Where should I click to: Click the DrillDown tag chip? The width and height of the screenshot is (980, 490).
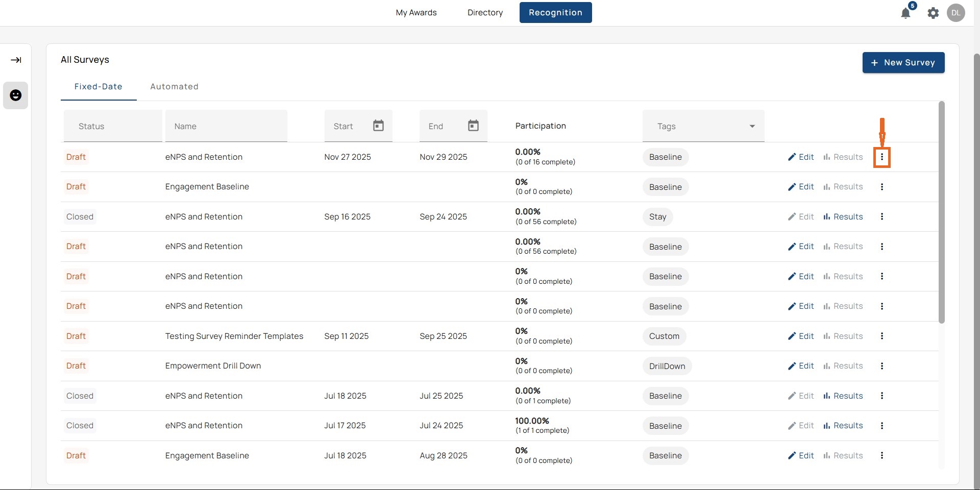click(x=667, y=366)
